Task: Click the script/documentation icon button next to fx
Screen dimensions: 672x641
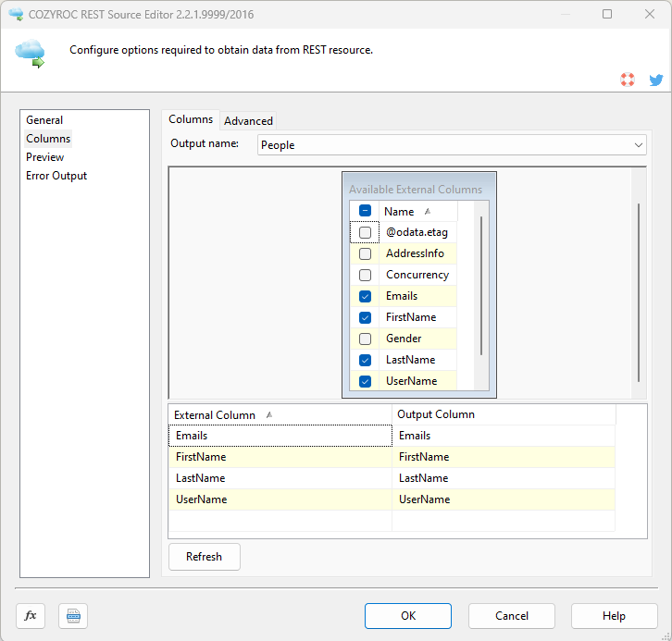Action: (x=73, y=616)
